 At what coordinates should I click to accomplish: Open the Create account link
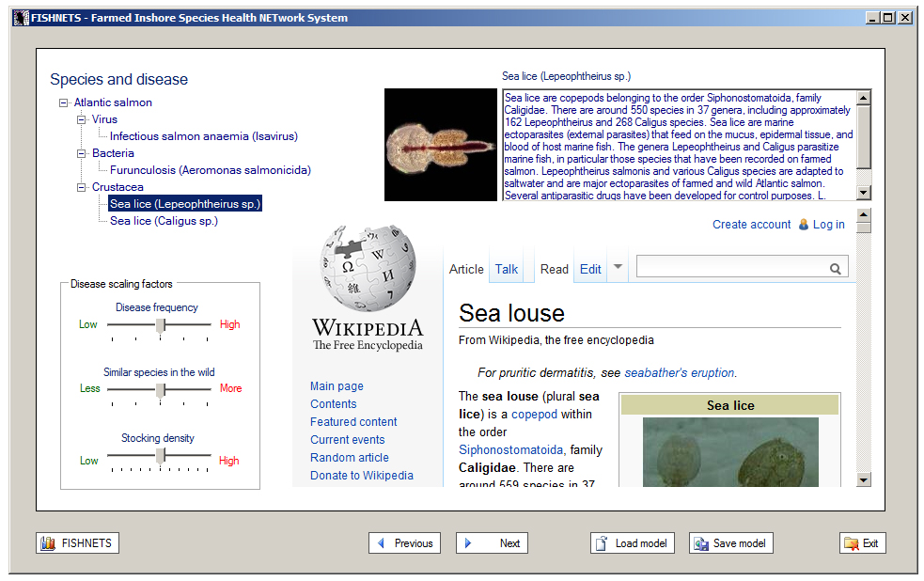click(751, 225)
